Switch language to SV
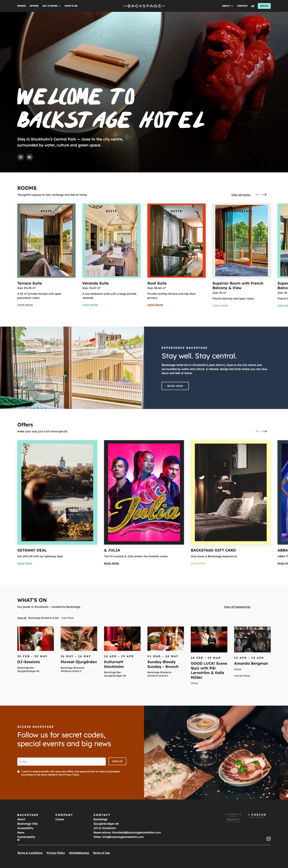Viewport: 288px width, 868px height. tap(253, 6)
